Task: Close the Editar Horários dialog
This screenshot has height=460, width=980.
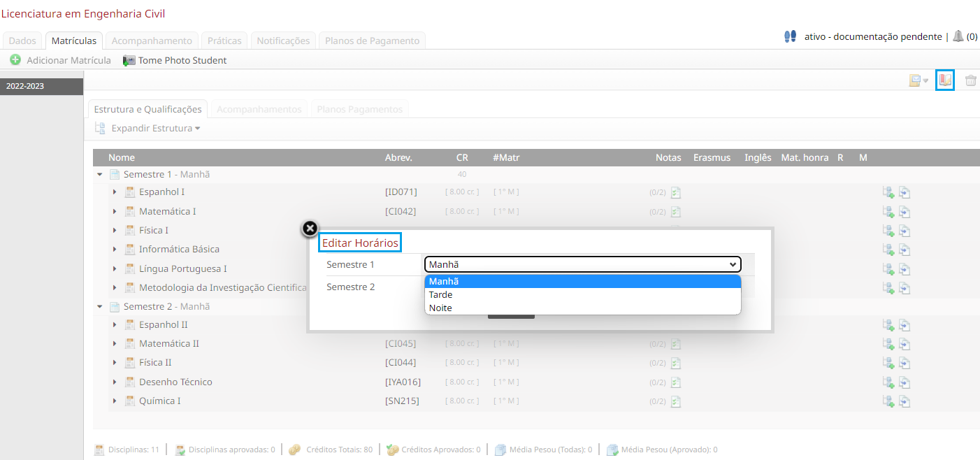Action: 310,229
